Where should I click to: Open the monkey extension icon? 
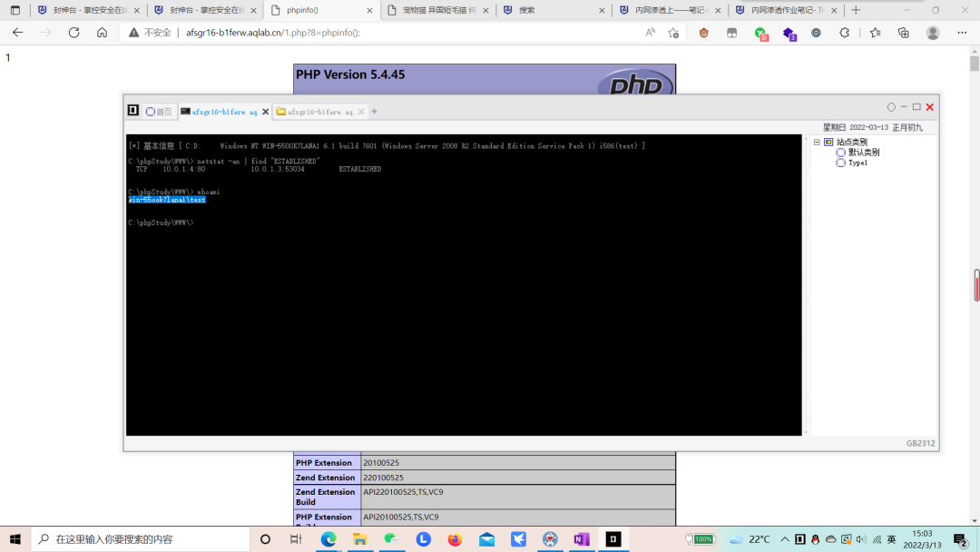[704, 33]
